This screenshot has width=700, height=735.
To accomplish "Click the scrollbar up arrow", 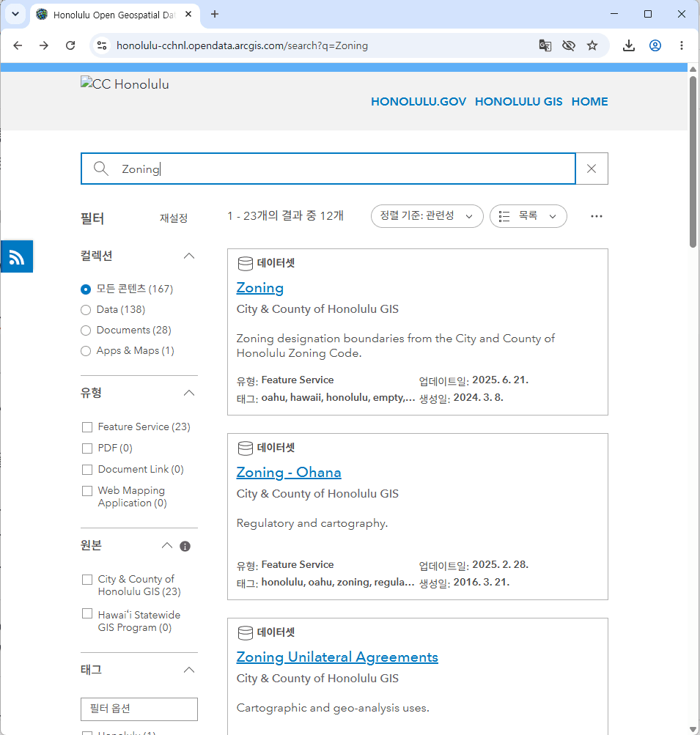I will point(693,69).
